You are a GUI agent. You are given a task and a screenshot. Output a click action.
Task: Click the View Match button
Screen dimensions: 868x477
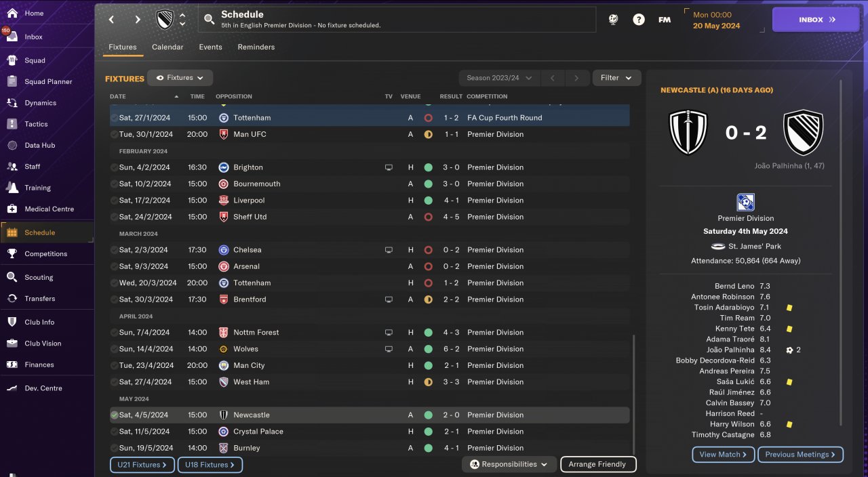coord(724,455)
